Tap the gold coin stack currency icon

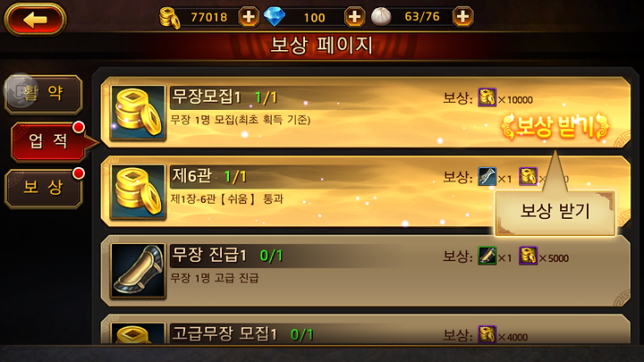pyautogui.click(x=170, y=18)
